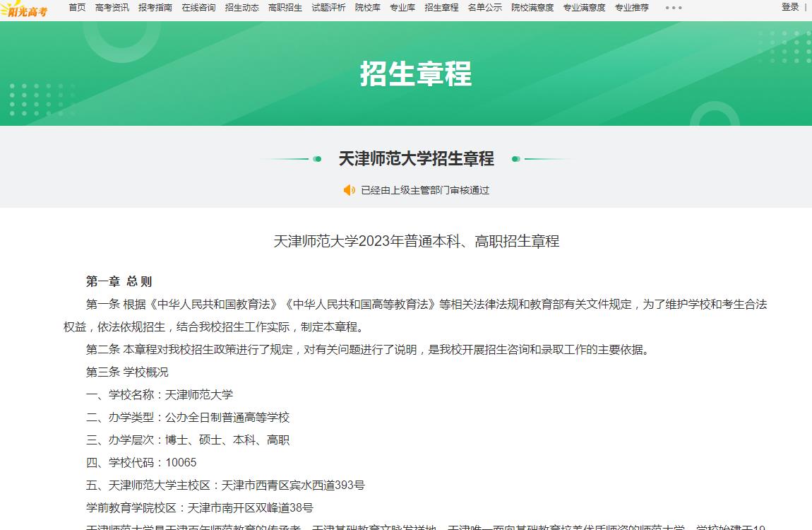
Task: Open the 高考资讯 nav item
Action: 112,7
